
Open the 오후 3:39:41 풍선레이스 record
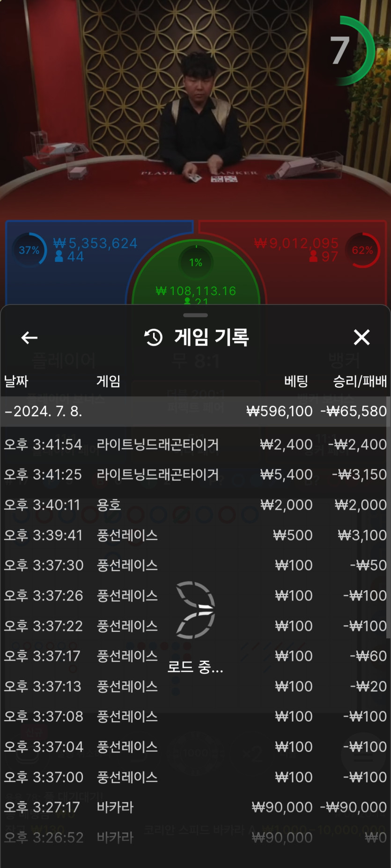pos(195,535)
